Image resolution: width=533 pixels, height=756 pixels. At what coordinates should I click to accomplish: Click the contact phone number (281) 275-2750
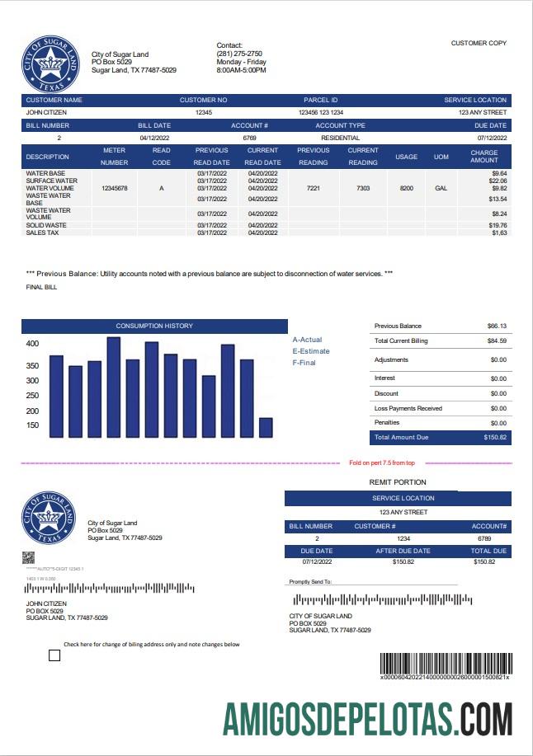tap(238, 54)
